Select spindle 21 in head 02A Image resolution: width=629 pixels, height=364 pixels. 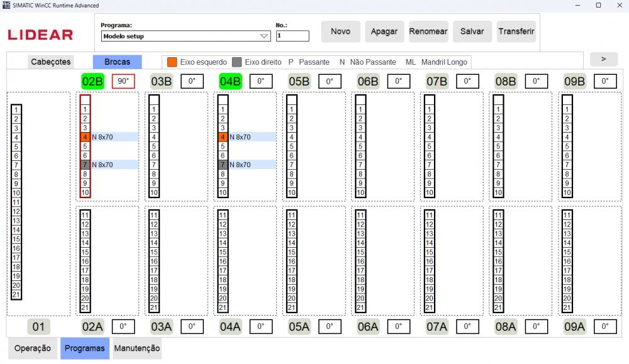coord(85,307)
